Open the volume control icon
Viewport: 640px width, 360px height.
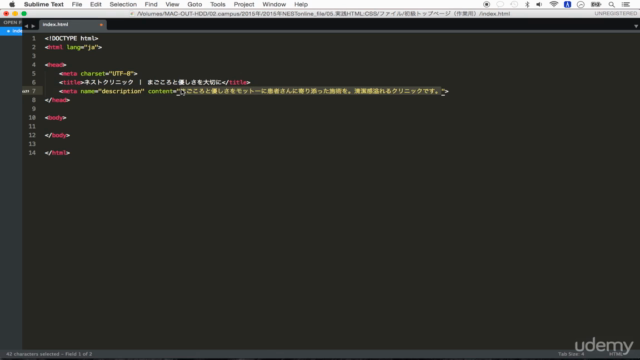[539, 4]
